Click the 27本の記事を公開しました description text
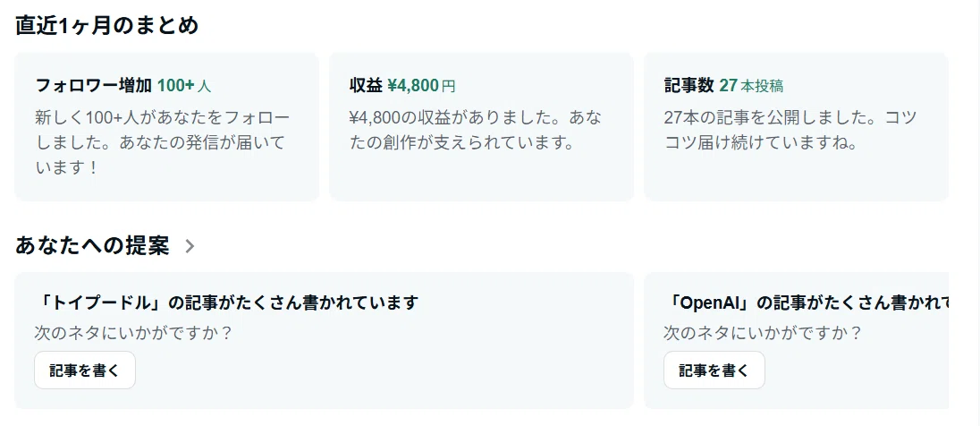 790,130
